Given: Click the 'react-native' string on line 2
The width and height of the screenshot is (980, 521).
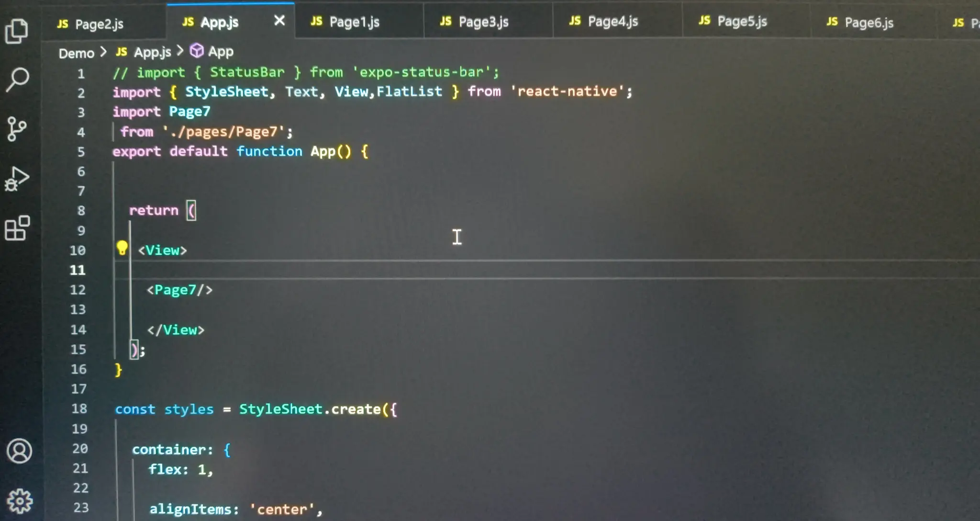Looking at the screenshot, I should (568, 91).
